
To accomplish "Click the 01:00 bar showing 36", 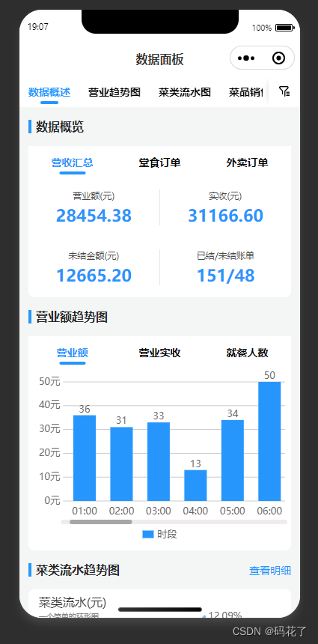I will [85, 458].
